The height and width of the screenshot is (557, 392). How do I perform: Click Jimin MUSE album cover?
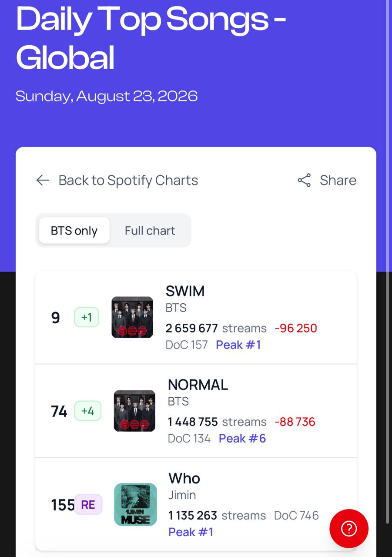(135, 504)
